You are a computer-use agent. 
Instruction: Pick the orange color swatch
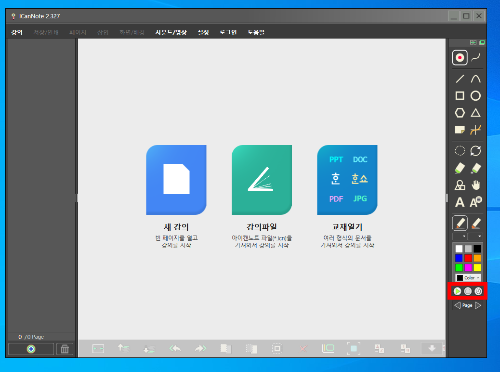477,258
